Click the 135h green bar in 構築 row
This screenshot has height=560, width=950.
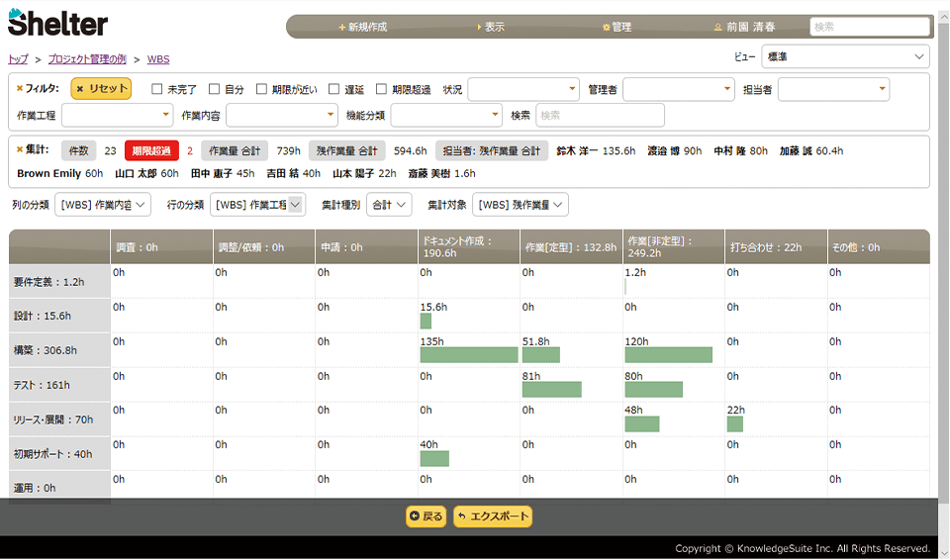click(469, 354)
